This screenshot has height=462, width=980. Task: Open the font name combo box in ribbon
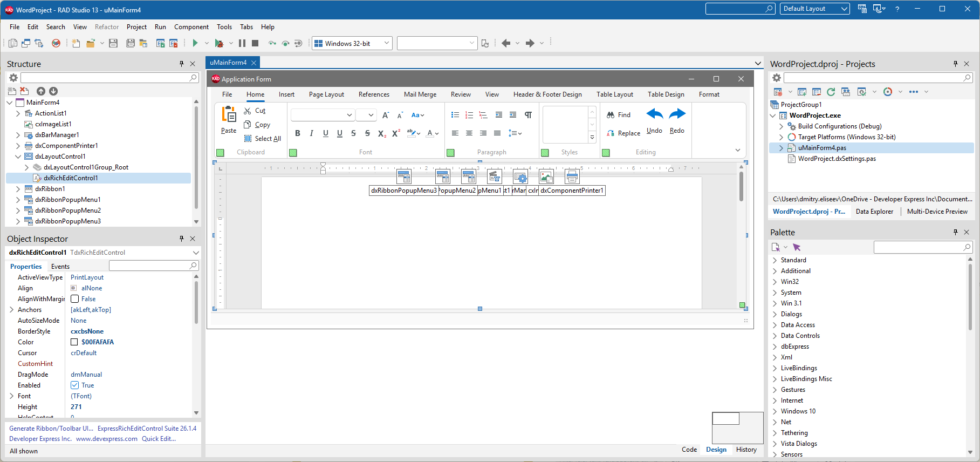point(323,115)
